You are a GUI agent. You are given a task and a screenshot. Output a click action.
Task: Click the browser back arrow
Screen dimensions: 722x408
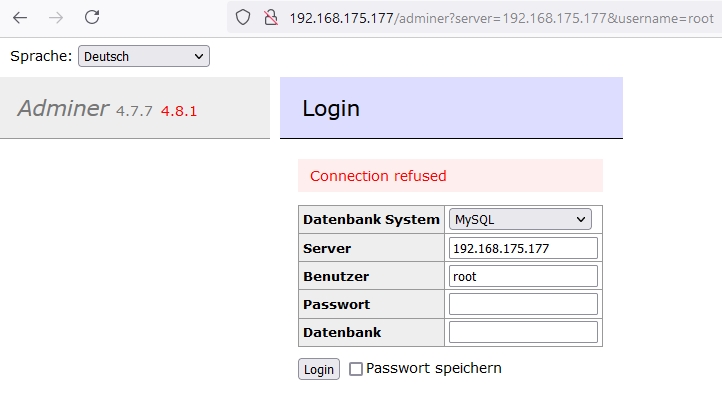click(20, 18)
